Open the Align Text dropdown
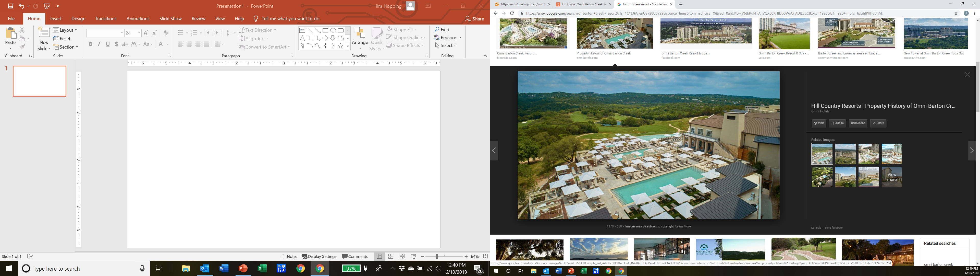This screenshot has height=276, width=980. pyautogui.click(x=254, y=39)
